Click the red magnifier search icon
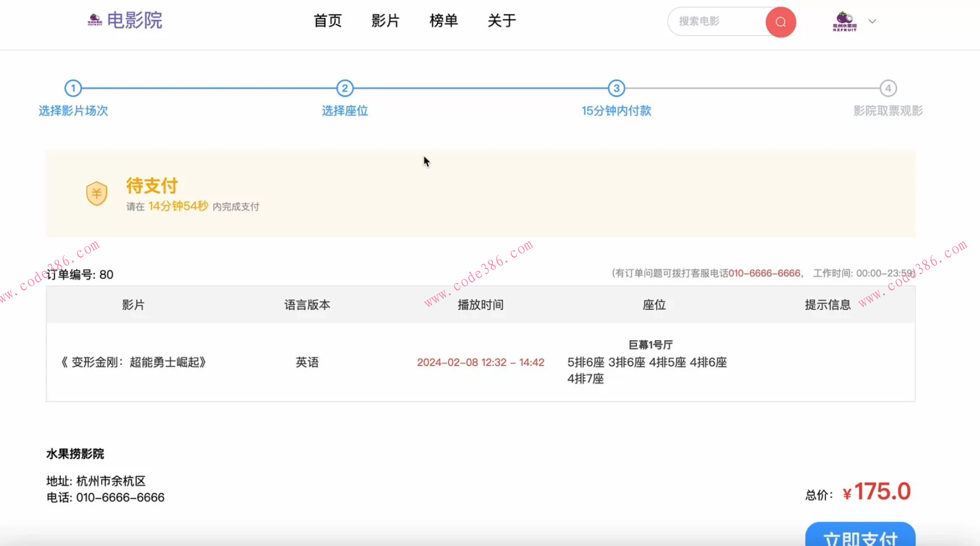The image size is (980, 546). (x=780, y=22)
